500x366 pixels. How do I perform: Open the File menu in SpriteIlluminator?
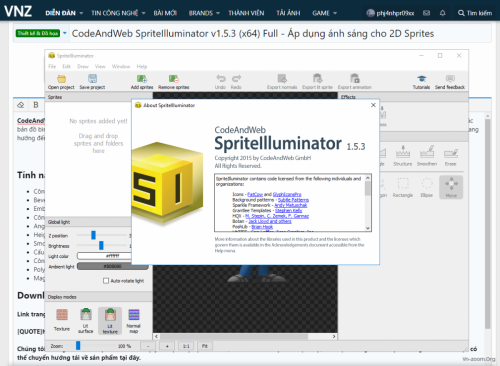click(52, 66)
